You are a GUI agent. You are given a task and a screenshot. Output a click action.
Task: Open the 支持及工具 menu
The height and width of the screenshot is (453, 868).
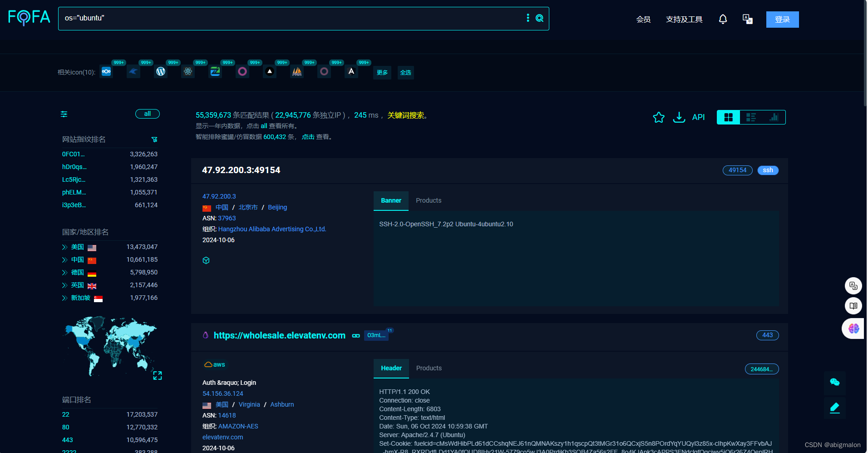tap(684, 20)
